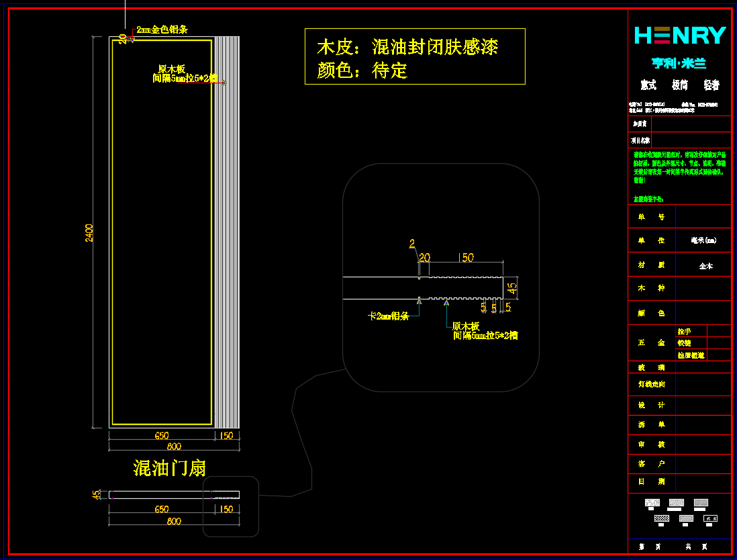Select the 800 width dimension under elevation
This screenshot has height=560, width=737.
click(x=174, y=447)
